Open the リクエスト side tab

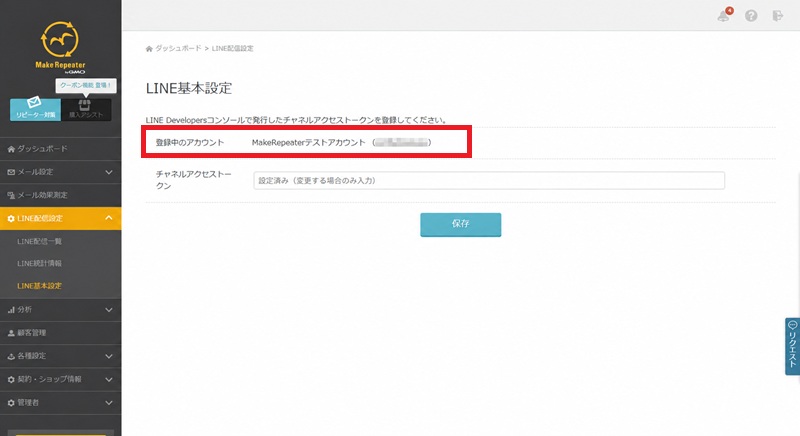click(x=792, y=346)
